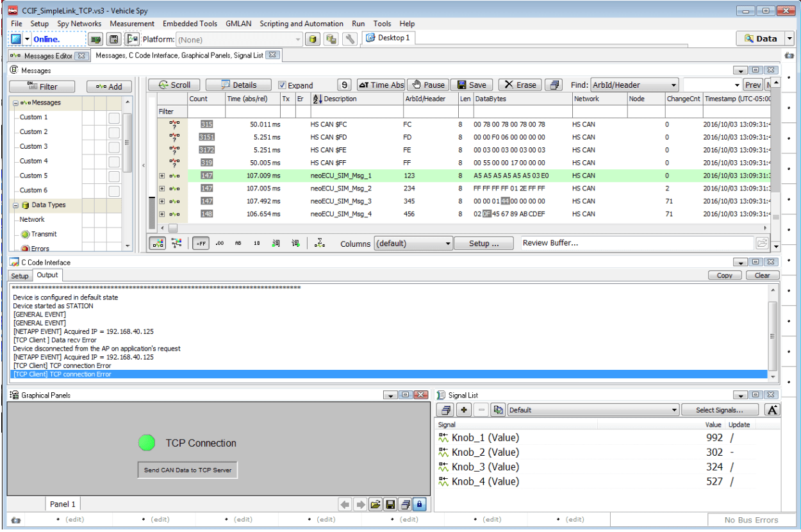Click the floppy disk icon beside the Online status
The height and width of the screenshot is (532, 801).
pyautogui.click(x=114, y=39)
